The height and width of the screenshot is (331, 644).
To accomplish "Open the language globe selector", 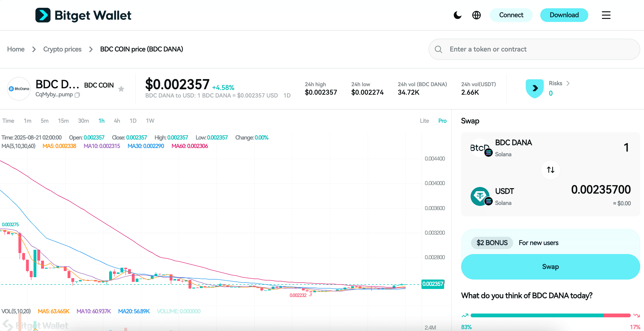I will 476,15.
